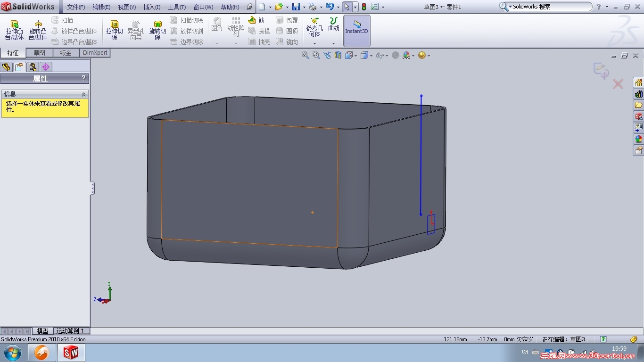
Task: Open the 帮助(H) menu
Action: click(x=230, y=7)
